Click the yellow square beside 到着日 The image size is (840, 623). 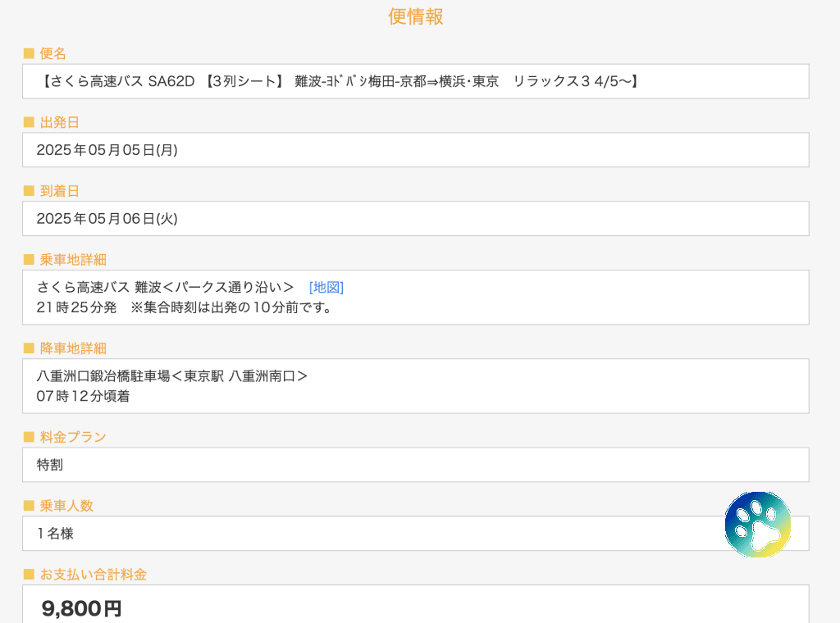[29, 191]
